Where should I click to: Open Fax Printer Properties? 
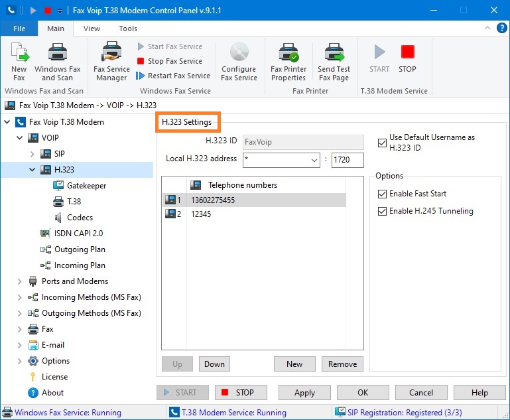288,62
